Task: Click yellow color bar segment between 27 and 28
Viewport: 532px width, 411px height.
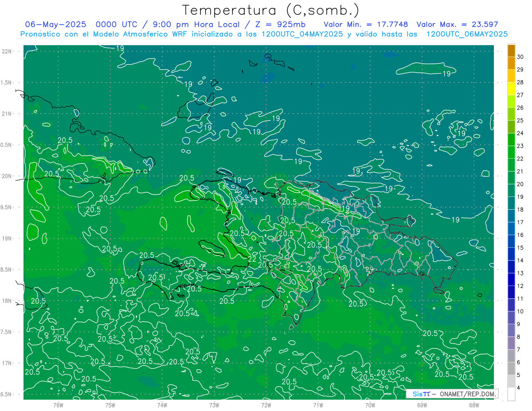Action: 511,88
